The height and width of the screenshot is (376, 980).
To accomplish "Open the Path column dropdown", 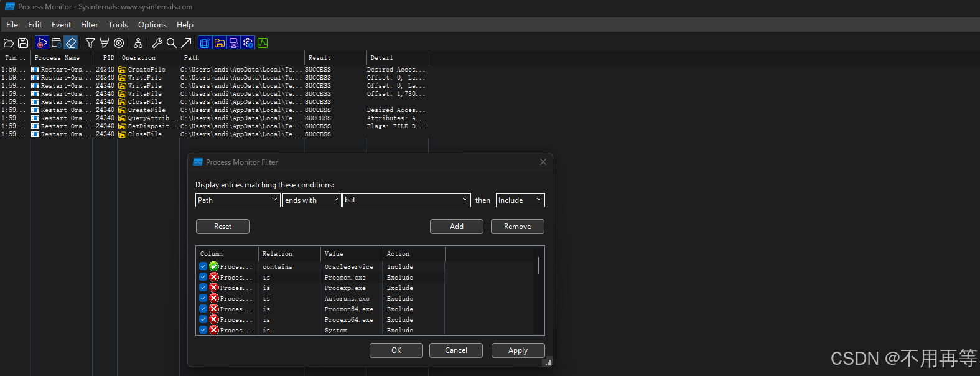I will click(x=238, y=200).
